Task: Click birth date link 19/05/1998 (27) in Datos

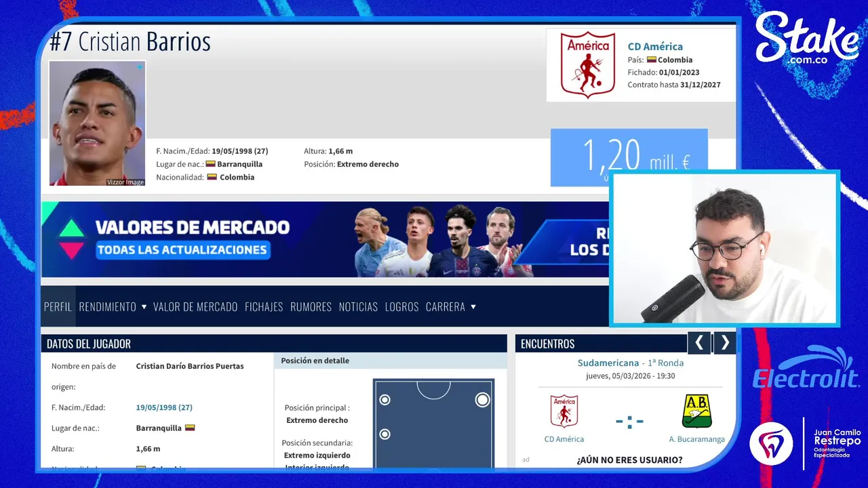Action: 164,407
